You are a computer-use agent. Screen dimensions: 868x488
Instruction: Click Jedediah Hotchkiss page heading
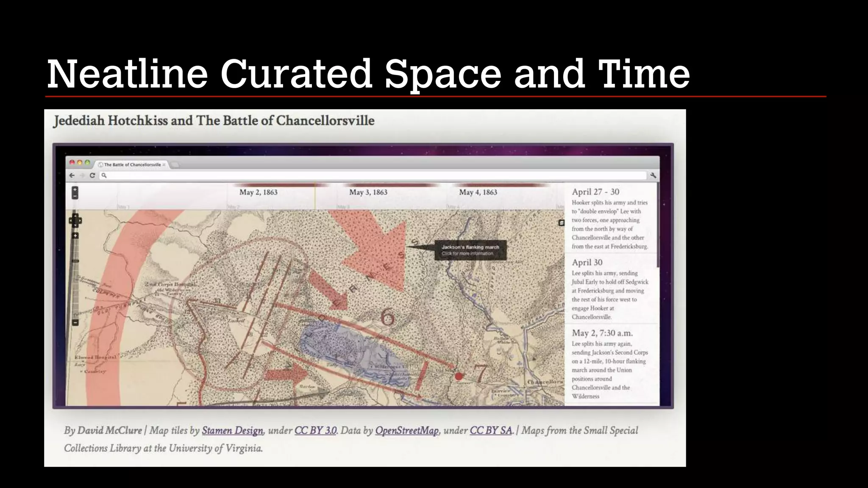coord(214,121)
